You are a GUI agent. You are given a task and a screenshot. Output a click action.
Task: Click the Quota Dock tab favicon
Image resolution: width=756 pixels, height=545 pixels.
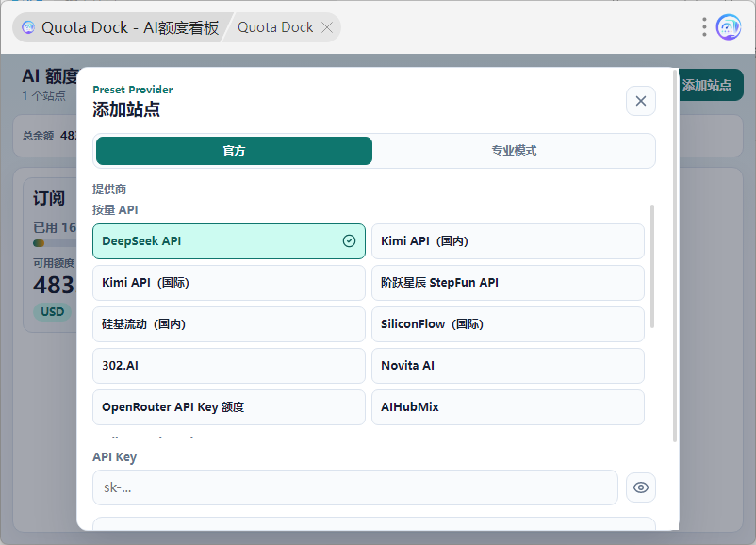click(x=28, y=27)
